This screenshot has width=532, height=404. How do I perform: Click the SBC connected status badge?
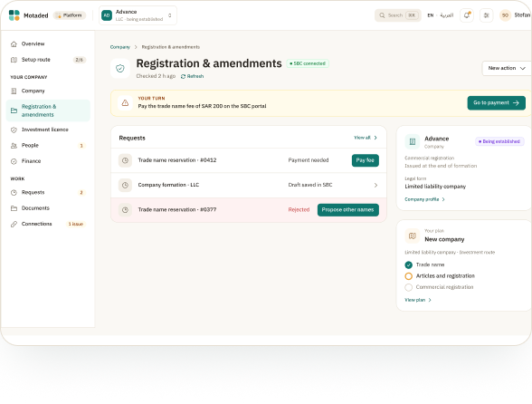[x=308, y=63]
